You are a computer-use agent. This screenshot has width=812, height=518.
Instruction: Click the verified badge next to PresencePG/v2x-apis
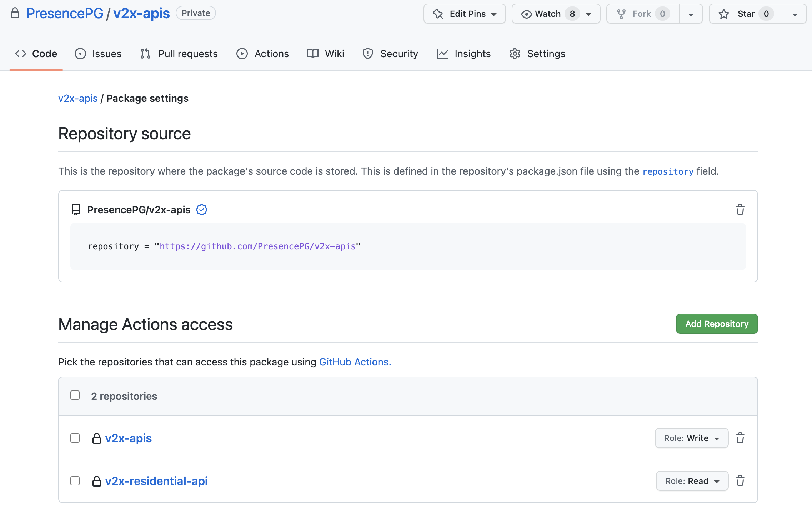(x=202, y=210)
